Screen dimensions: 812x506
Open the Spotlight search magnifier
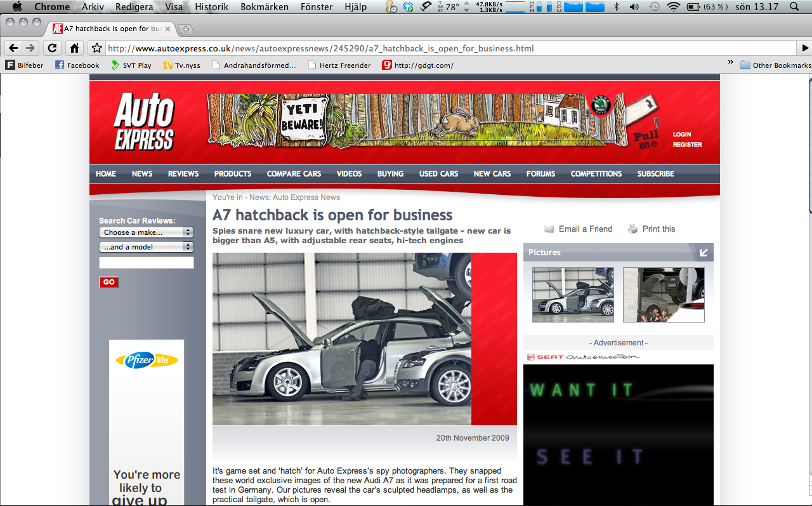pos(793,7)
